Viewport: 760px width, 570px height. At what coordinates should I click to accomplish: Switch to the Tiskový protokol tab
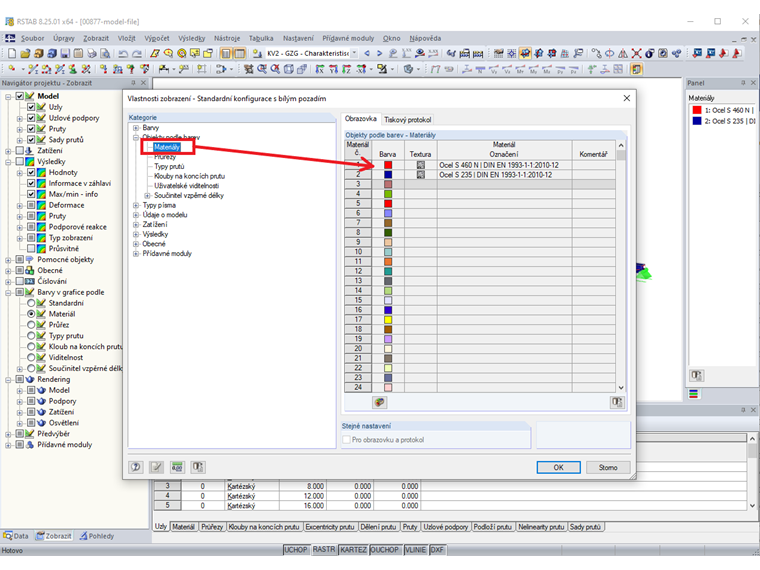pyautogui.click(x=407, y=120)
